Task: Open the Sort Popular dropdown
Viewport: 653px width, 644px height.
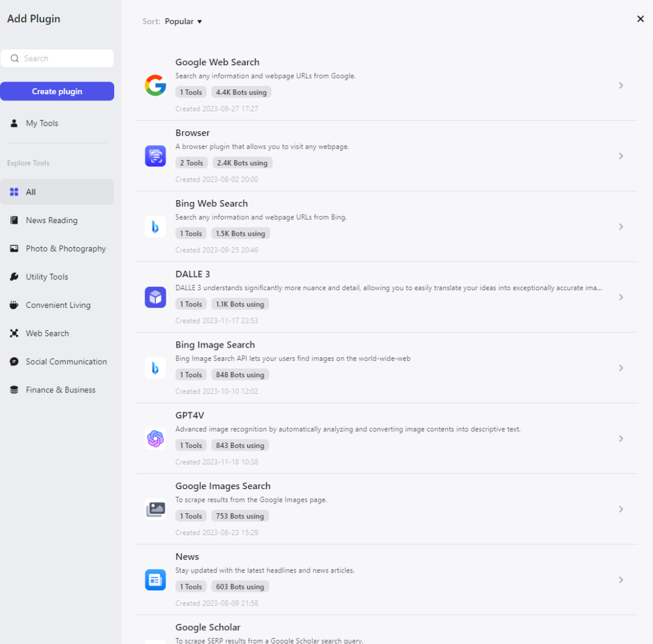Action: (x=183, y=22)
